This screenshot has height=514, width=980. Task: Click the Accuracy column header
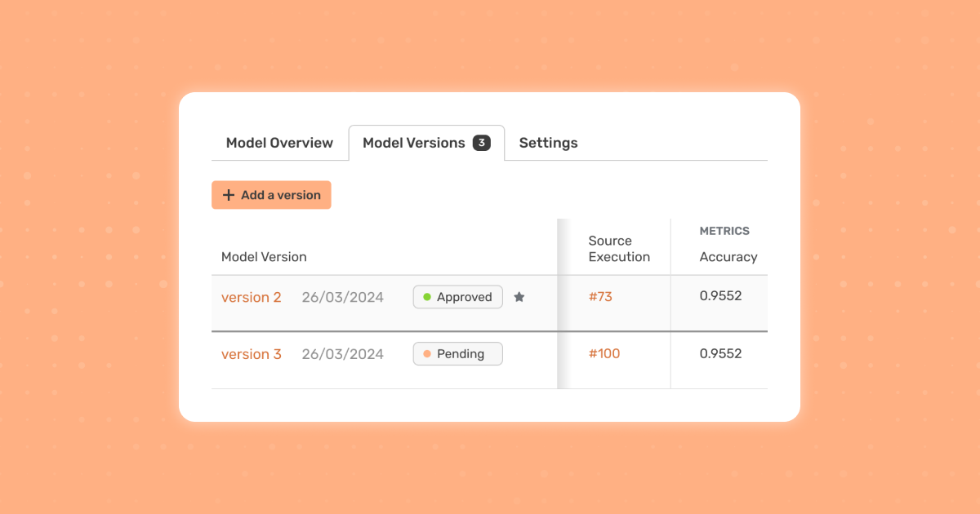728,257
